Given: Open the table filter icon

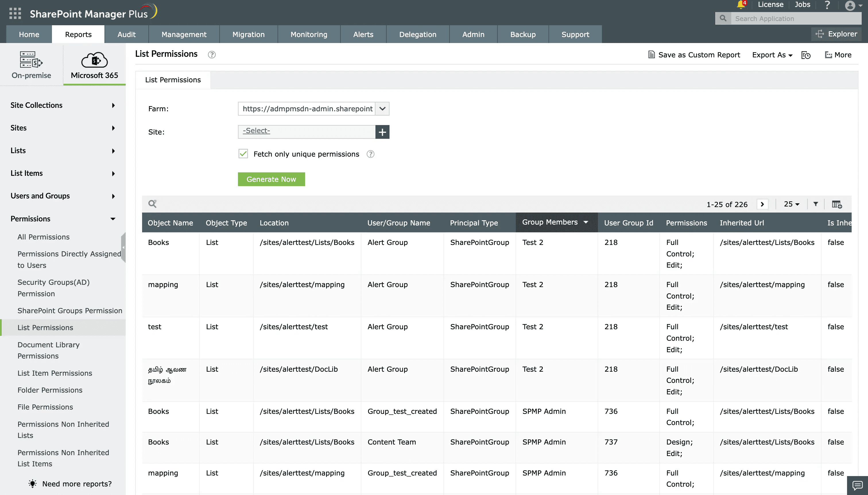Looking at the screenshot, I should click(x=815, y=204).
